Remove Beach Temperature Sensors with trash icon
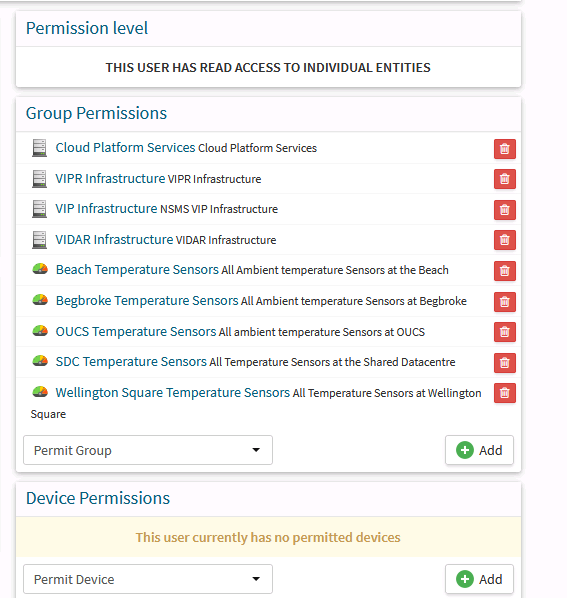Screen dimensions: 567x598 point(504,271)
